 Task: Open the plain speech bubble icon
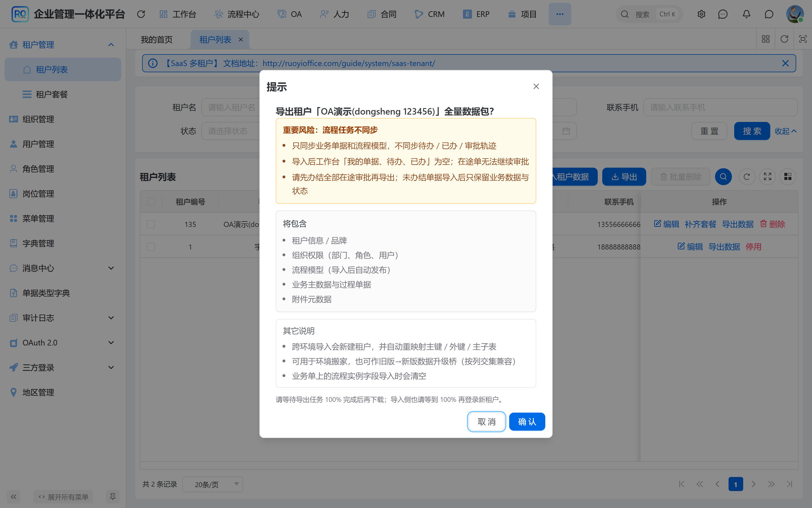[x=769, y=14]
